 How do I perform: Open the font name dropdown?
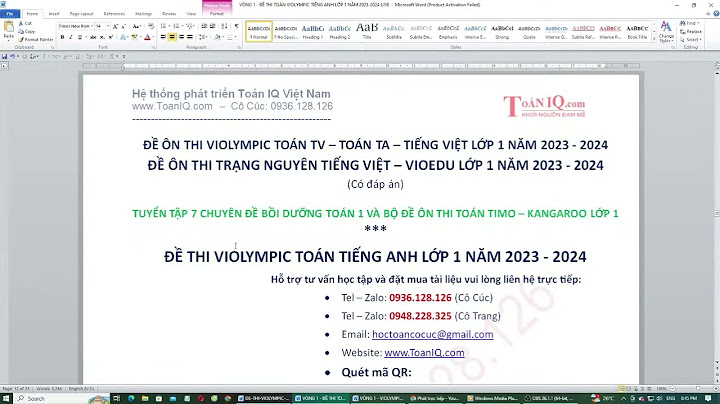(92, 26)
